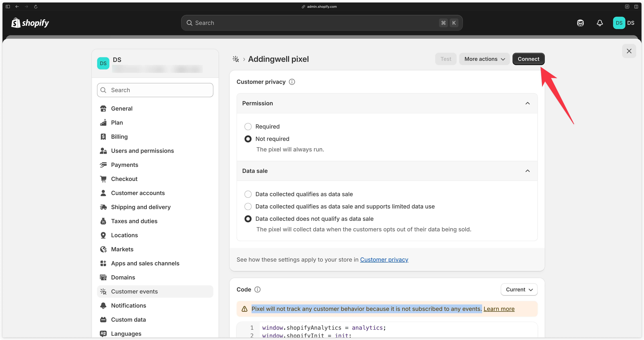Click the browser forward arrow
The height and width of the screenshot is (340, 644).
click(26, 7)
